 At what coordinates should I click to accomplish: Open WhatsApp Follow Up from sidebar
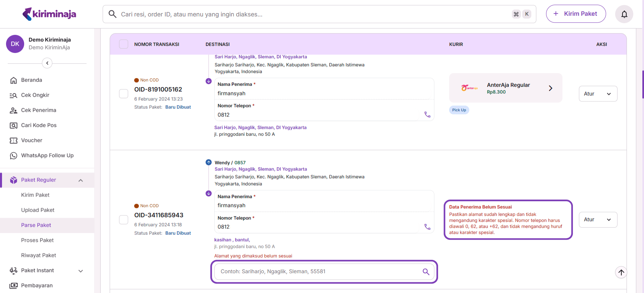click(x=47, y=155)
